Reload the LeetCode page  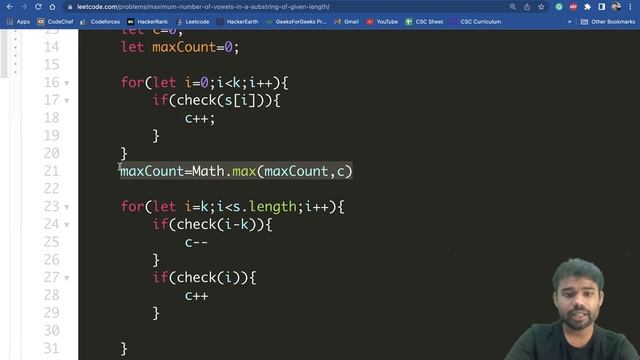click(38, 7)
